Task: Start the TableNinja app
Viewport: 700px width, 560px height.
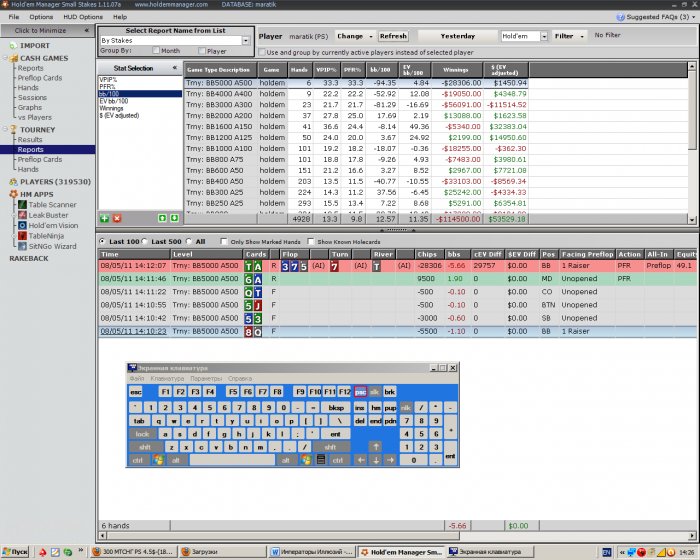Action: [x=49, y=235]
